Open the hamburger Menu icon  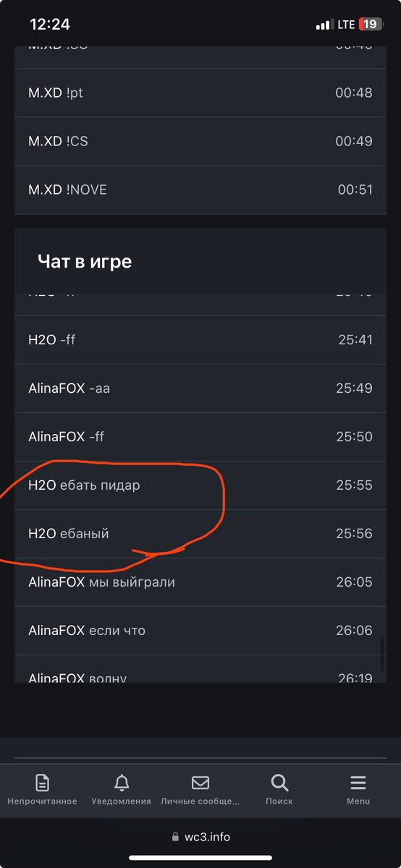tap(358, 783)
